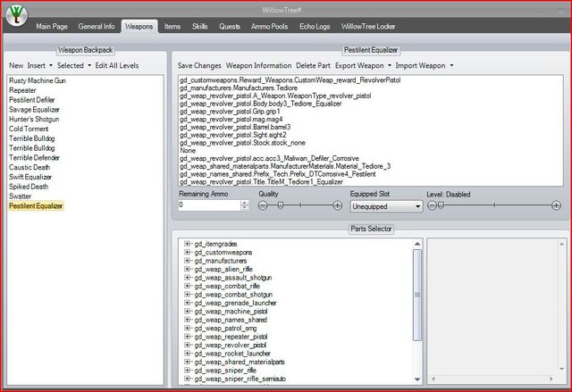Click Quality slider minus icon
572x392 pixels.
tap(263, 206)
